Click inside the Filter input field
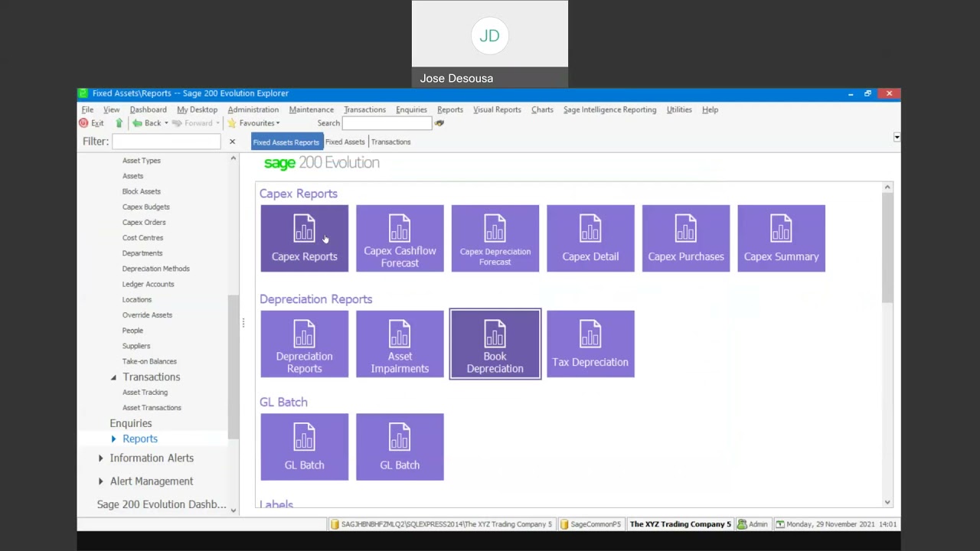Image resolution: width=980 pixels, height=551 pixels. click(x=166, y=142)
